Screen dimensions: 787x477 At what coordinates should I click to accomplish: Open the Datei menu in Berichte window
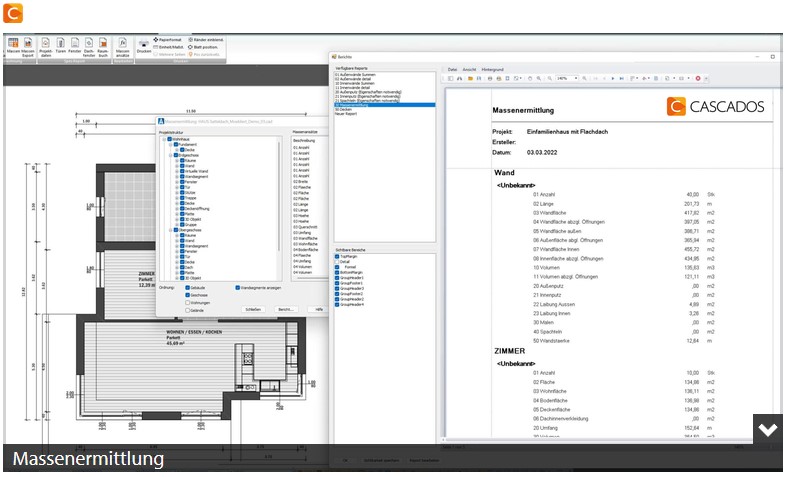(x=452, y=70)
